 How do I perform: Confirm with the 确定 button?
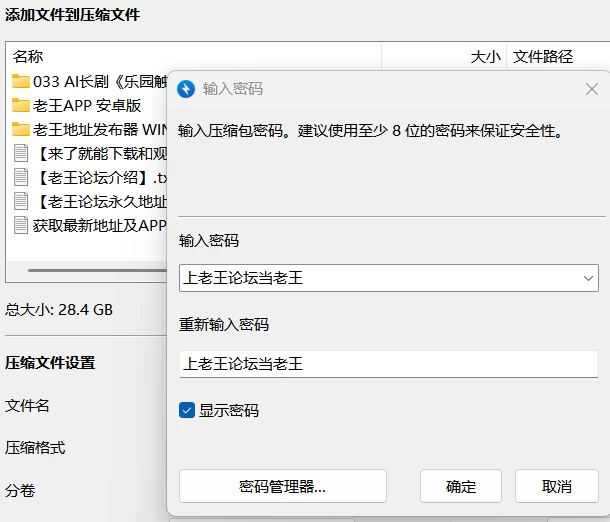point(461,486)
